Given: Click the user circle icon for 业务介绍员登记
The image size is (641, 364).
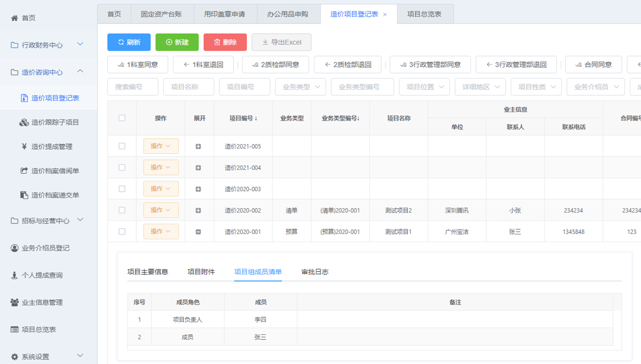Looking at the screenshot, I should point(14,248).
